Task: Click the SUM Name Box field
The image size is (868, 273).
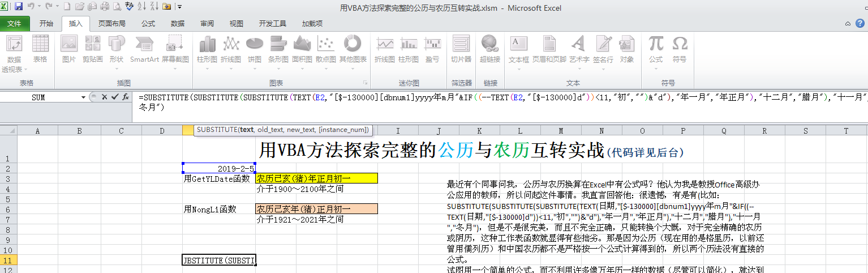Action: coord(38,97)
